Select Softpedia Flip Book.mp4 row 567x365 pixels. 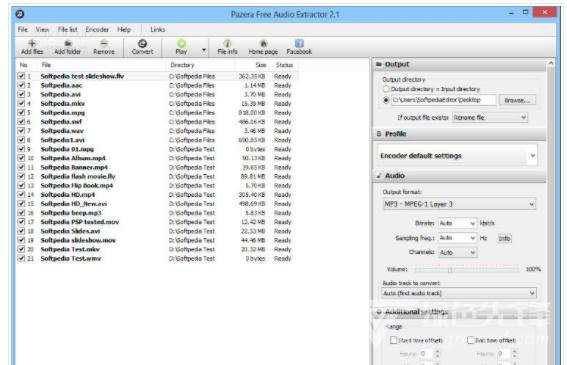[157, 186]
